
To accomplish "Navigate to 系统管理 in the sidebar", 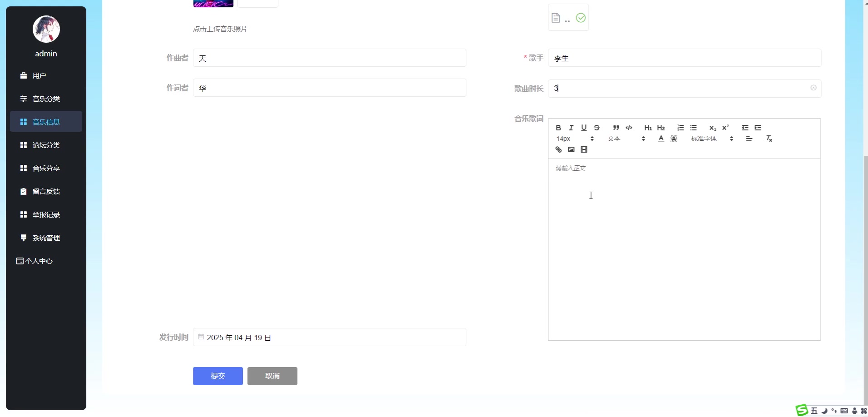I will [x=46, y=238].
